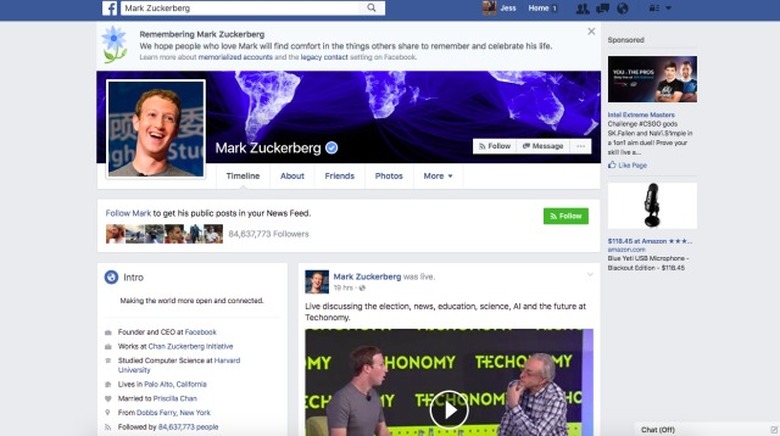Viewport: 780px width, 436px height.
Task: Open the friend requests icon
Action: coord(582,8)
